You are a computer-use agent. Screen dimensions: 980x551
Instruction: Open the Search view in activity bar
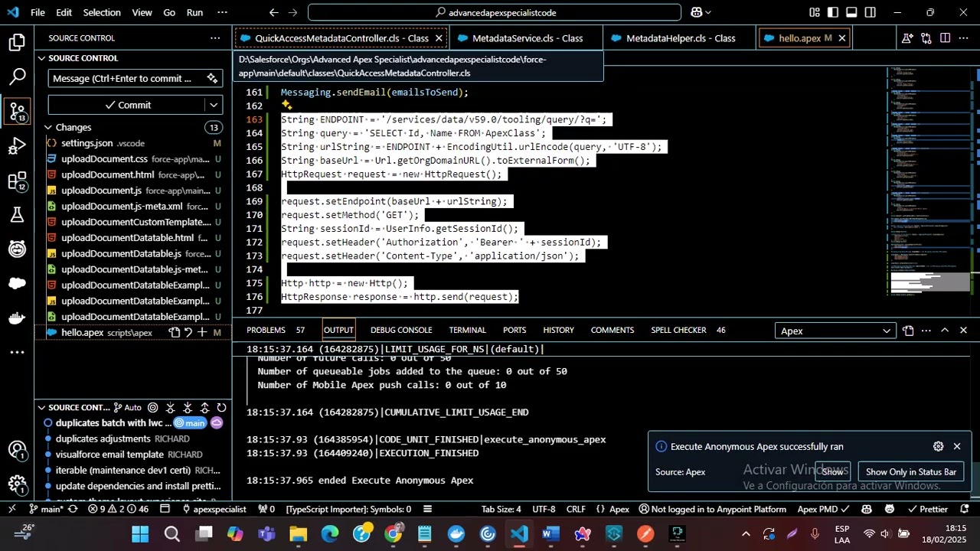pyautogui.click(x=17, y=77)
